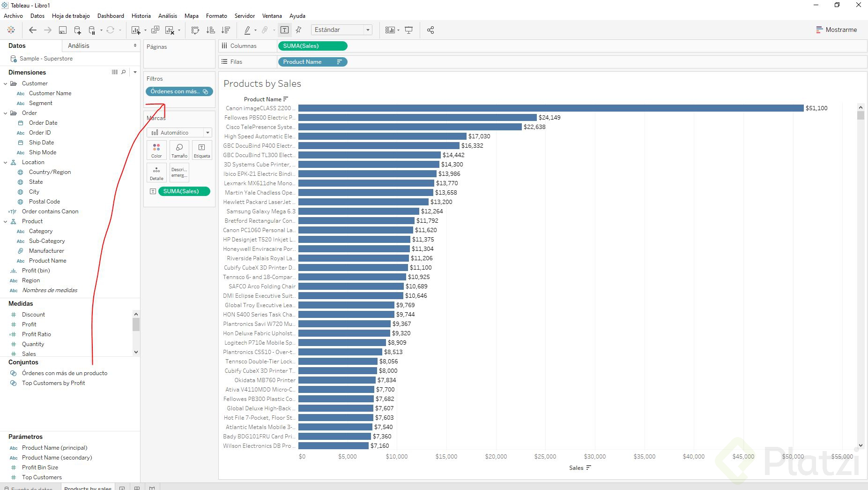Click the Products by Sales chart title

tap(262, 83)
